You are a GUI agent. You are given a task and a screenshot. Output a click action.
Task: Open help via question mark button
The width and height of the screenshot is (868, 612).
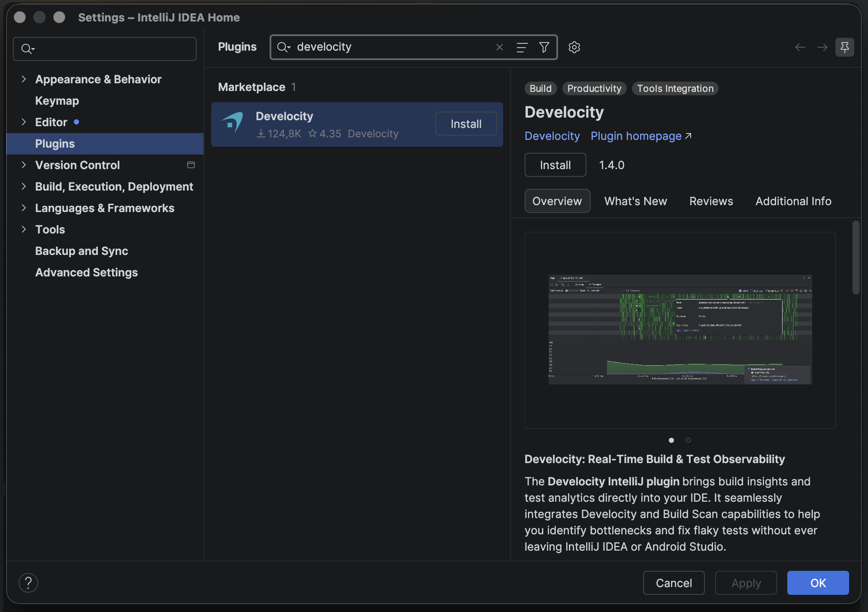coord(28,582)
